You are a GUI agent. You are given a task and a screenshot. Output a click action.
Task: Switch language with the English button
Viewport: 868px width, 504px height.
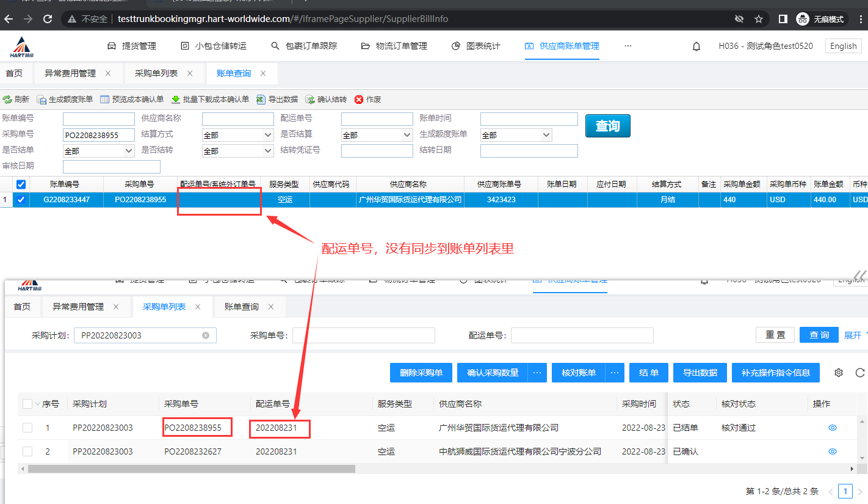pos(844,46)
